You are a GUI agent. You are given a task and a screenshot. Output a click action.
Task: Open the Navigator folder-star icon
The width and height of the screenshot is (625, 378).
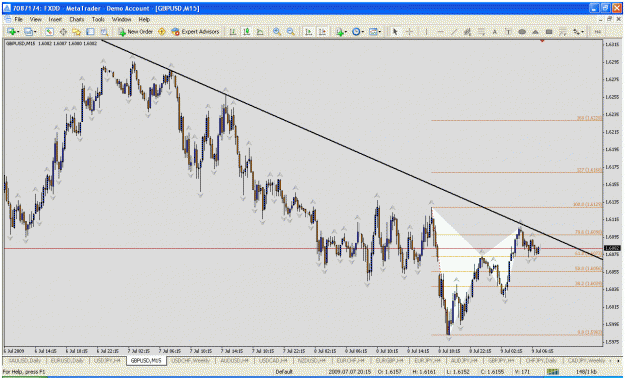click(x=77, y=32)
